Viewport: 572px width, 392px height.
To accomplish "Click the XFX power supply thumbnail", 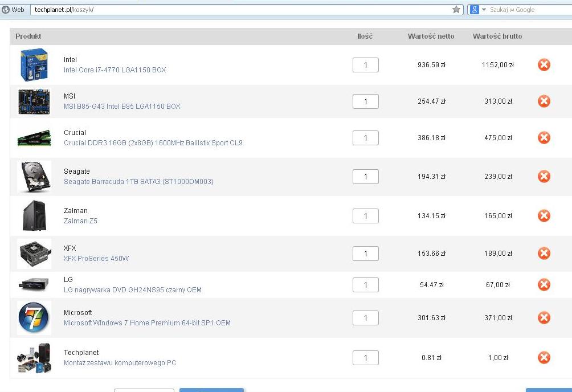I will click(x=34, y=254).
